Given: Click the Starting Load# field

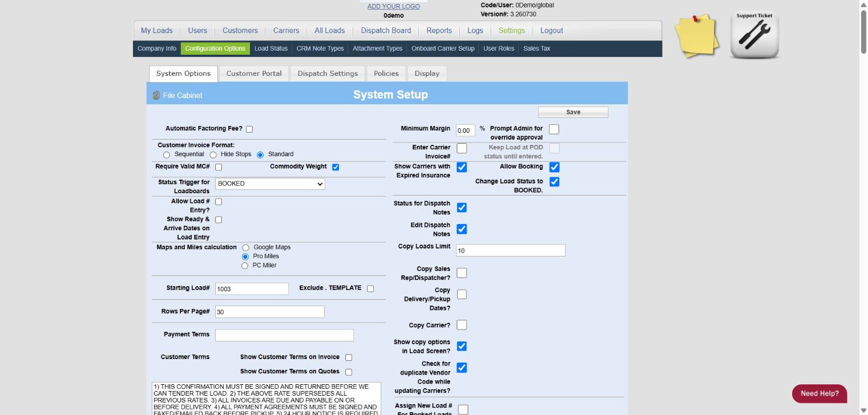Looking at the screenshot, I should [252, 289].
